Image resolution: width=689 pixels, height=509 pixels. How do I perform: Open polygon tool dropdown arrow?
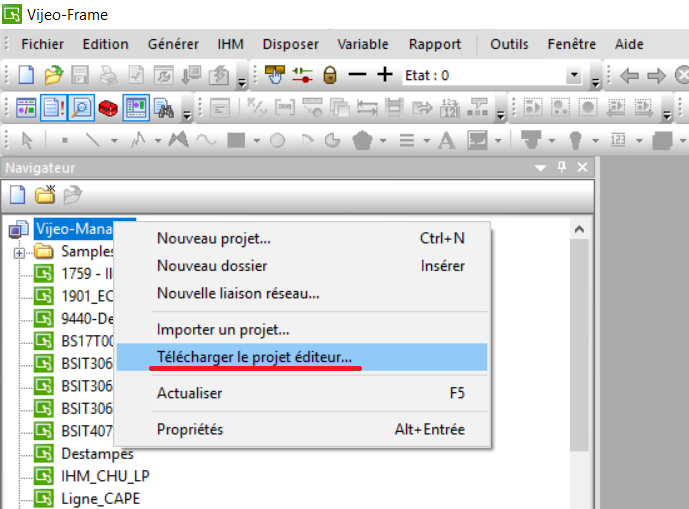pyautogui.click(x=383, y=141)
